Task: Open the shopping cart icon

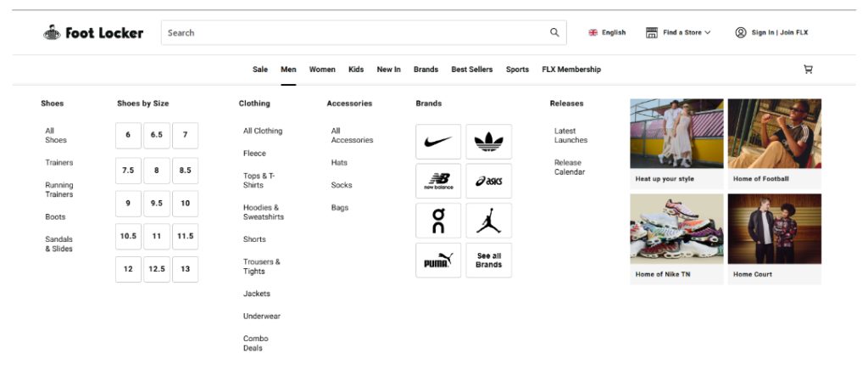Action: click(x=808, y=70)
